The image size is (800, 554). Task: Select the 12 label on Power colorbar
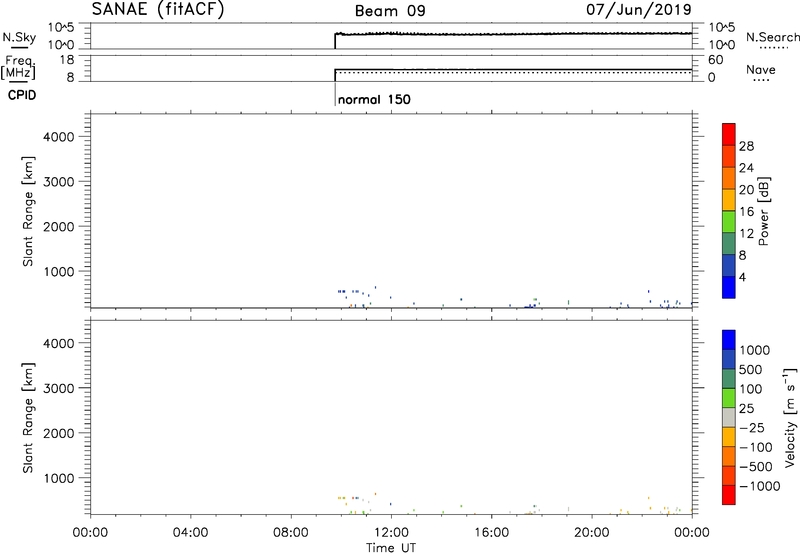coord(746,234)
